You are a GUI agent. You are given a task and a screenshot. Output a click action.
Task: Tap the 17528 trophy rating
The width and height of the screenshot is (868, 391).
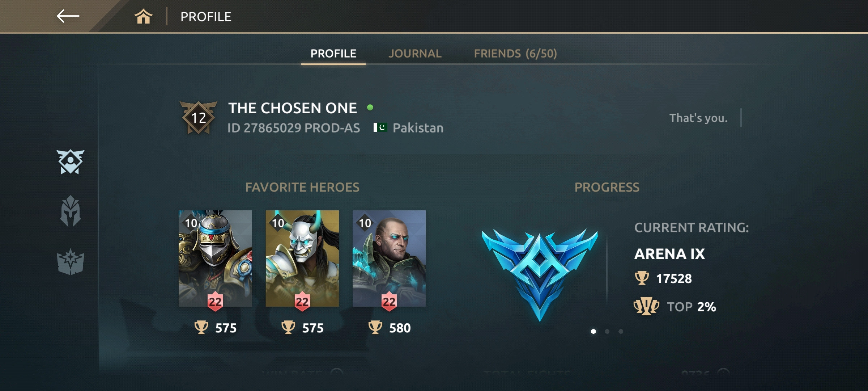tap(674, 278)
